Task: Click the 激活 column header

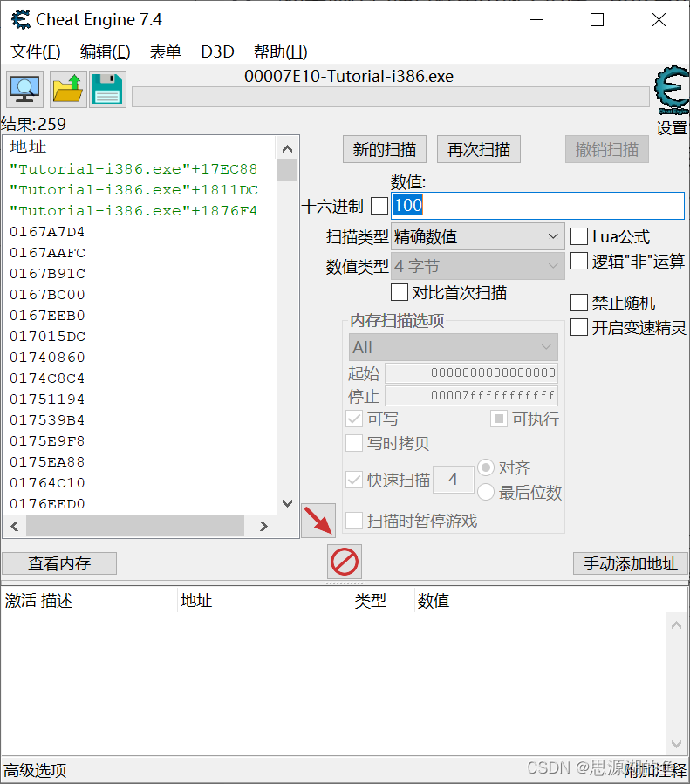Action: coord(20,601)
